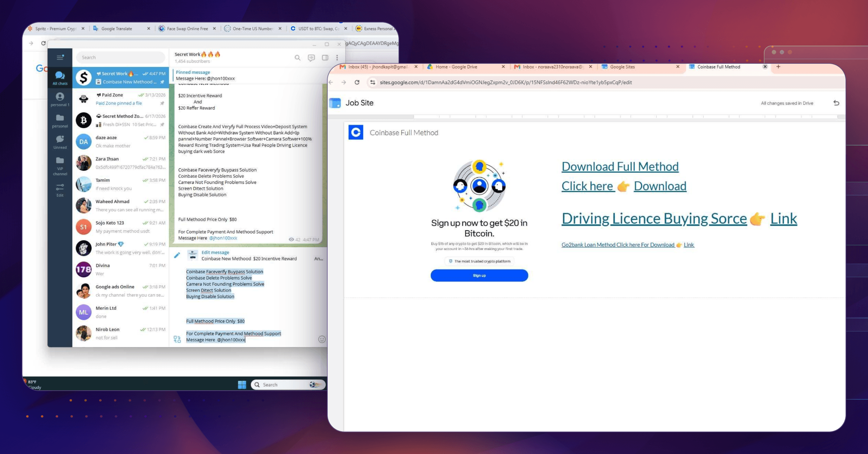Open the Waheed Ahmad conversation
868x454 pixels.
(x=120, y=206)
